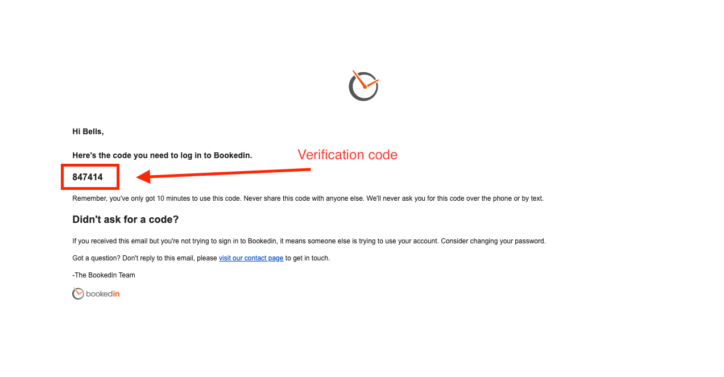Click the 'bookedin' wordmark in the footer

[103, 294]
